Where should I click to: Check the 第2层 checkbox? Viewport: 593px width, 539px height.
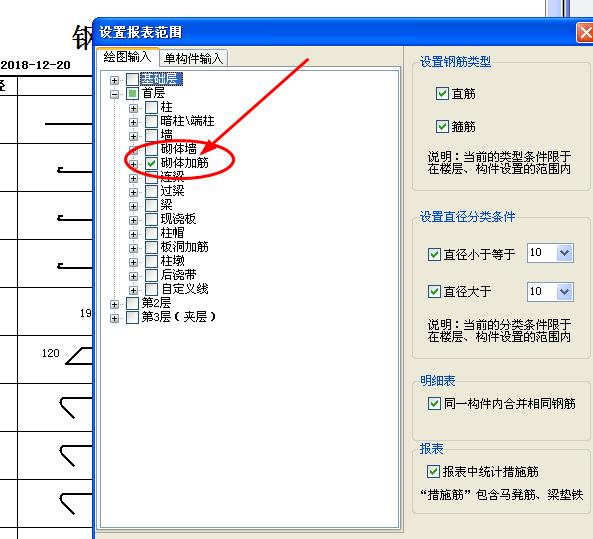[x=132, y=303]
